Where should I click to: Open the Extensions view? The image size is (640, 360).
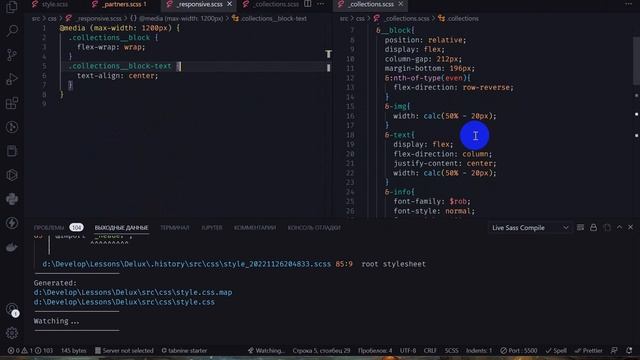[x=12, y=103]
